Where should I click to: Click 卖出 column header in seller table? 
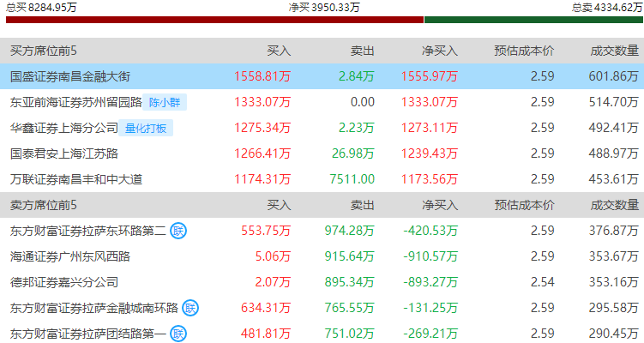(363, 205)
